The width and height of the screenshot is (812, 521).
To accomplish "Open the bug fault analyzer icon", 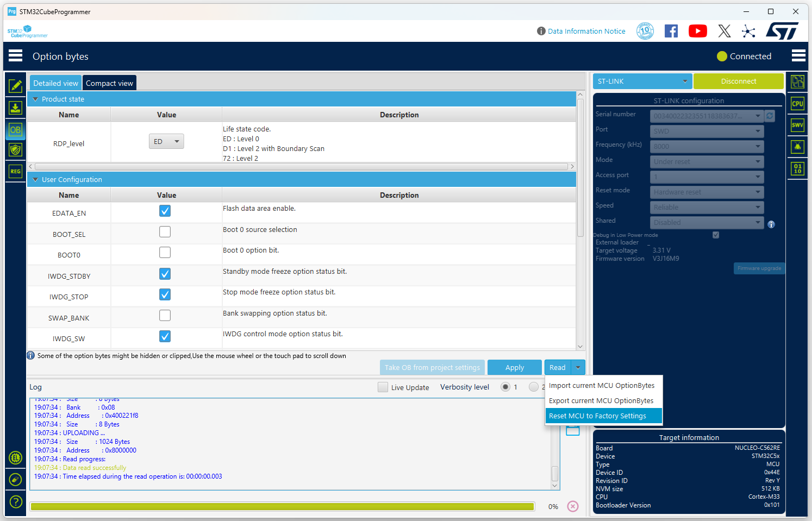I will (x=797, y=147).
